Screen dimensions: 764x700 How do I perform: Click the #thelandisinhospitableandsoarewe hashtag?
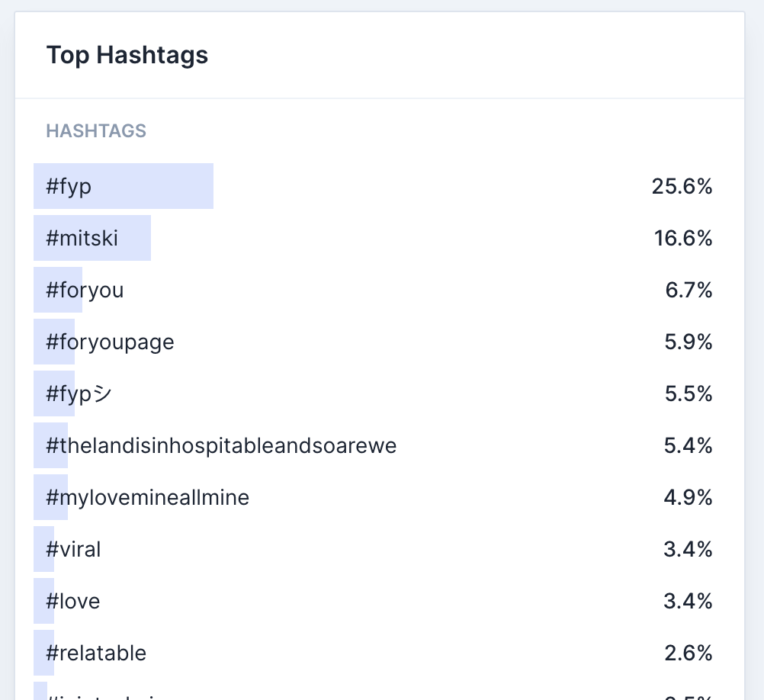(221, 445)
